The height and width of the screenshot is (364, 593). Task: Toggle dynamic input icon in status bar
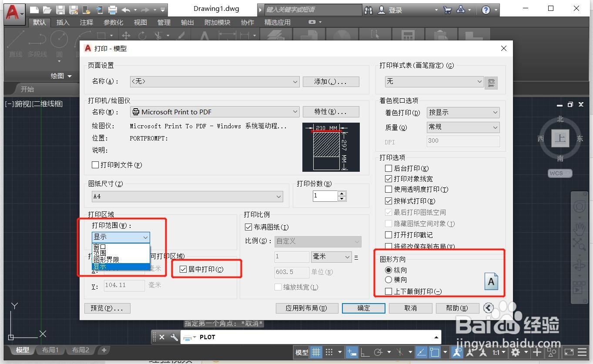point(352,352)
